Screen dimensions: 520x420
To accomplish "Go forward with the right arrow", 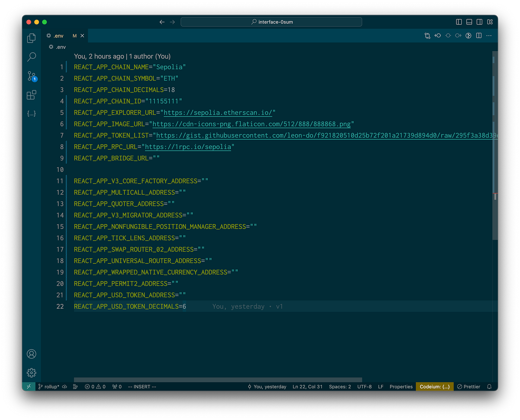I will [172, 22].
